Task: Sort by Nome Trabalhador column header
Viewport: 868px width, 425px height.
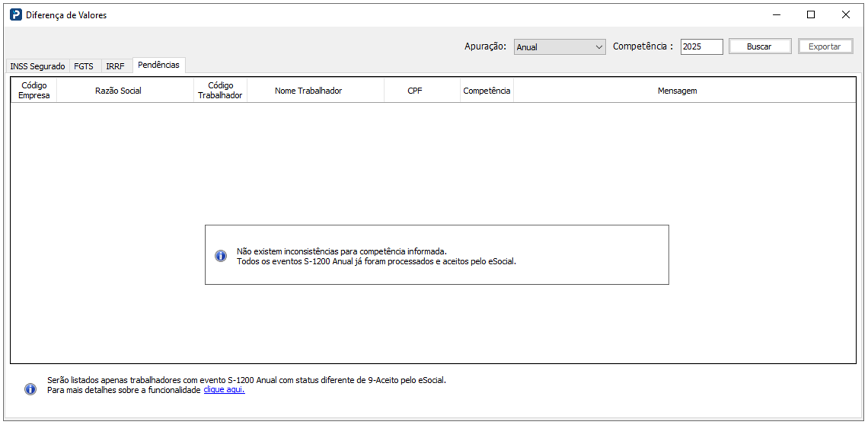Action: 308,91
